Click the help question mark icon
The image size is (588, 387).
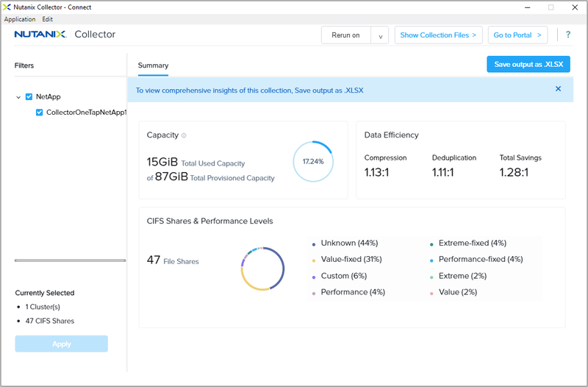[568, 35]
